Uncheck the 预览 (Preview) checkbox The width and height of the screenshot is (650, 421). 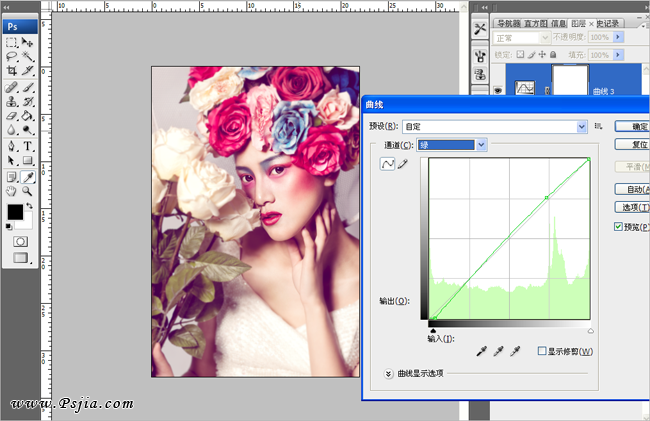(619, 227)
